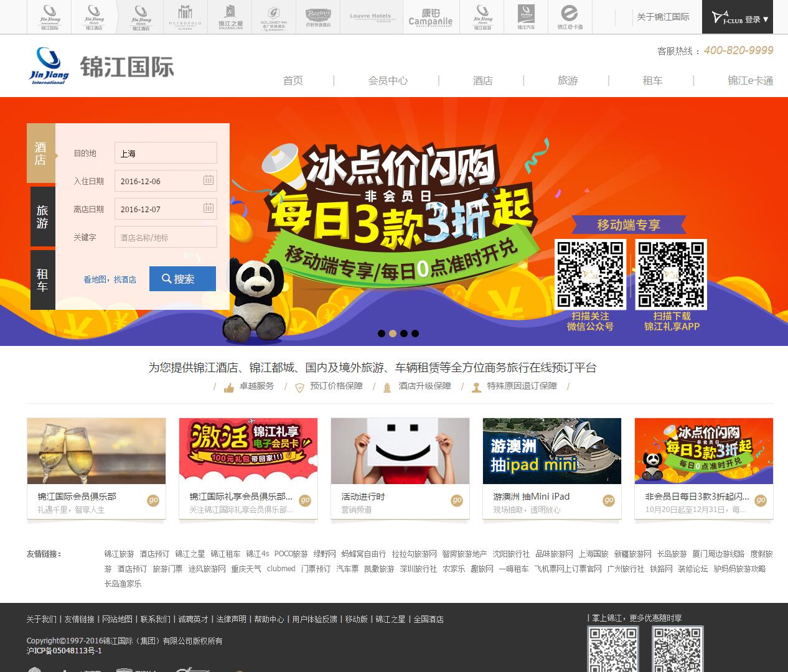Open the Metropolo brand icon
Viewport: 788px width, 672px height.
[x=185, y=17]
